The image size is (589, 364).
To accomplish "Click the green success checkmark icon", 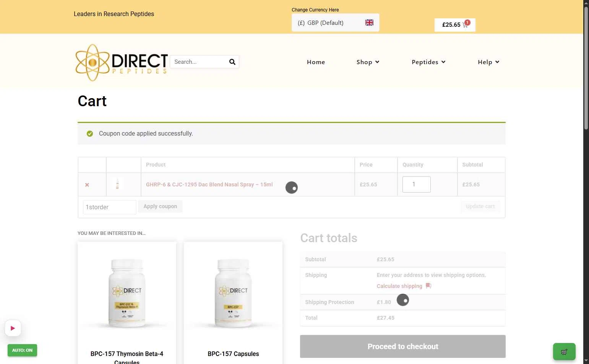I will point(90,134).
